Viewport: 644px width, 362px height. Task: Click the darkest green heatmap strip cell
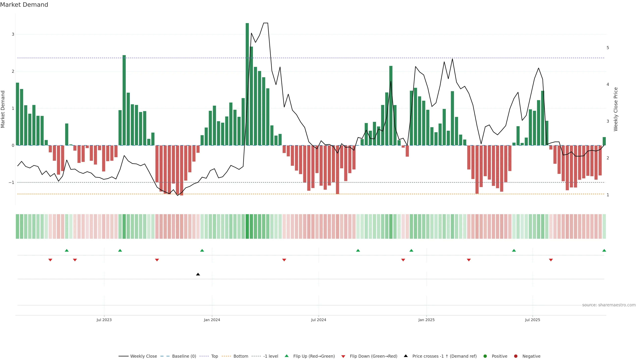(x=247, y=226)
